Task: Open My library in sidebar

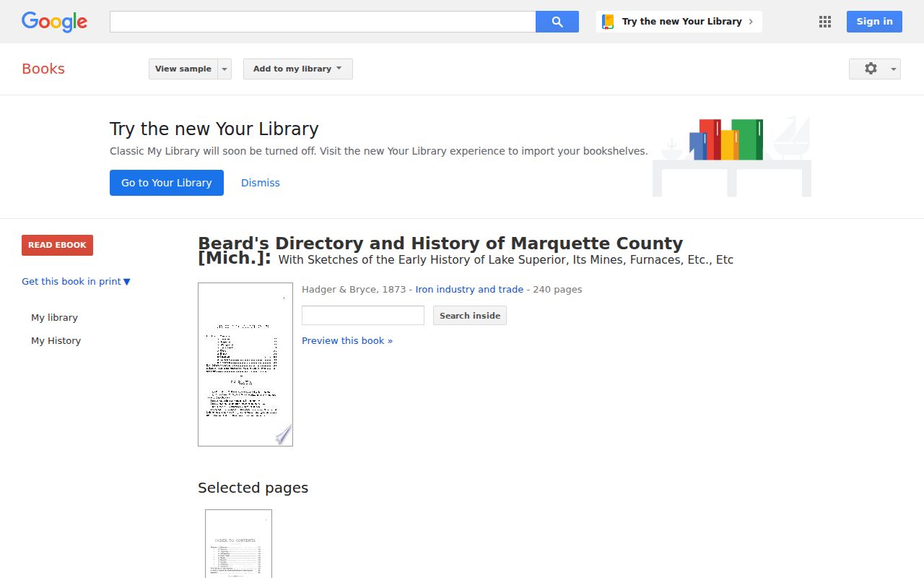Action: [x=54, y=318]
